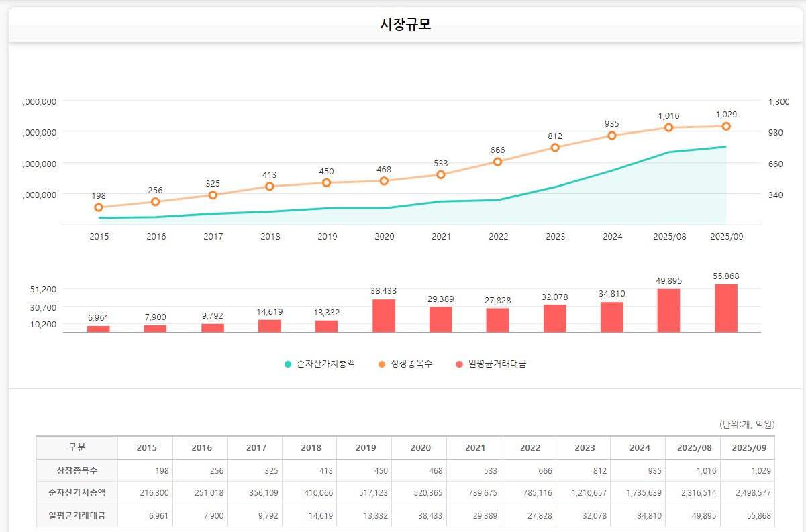Image resolution: width=806 pixels, height=532 pixels.
Task: Select the red bar valued 38,433
Action: pyautogui.click(x=384, y=316)
